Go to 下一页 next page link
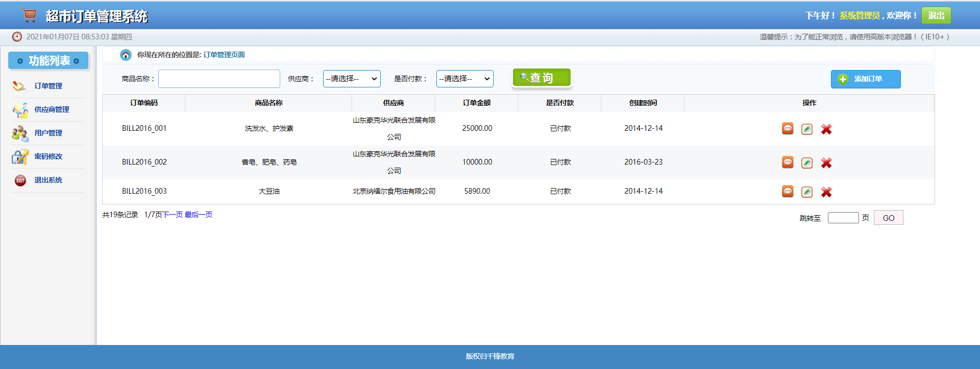 [173, 215]
